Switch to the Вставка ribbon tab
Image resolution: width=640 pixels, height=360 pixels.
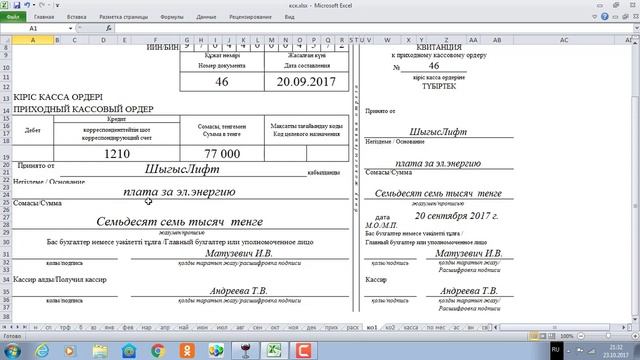click(76, 17)
